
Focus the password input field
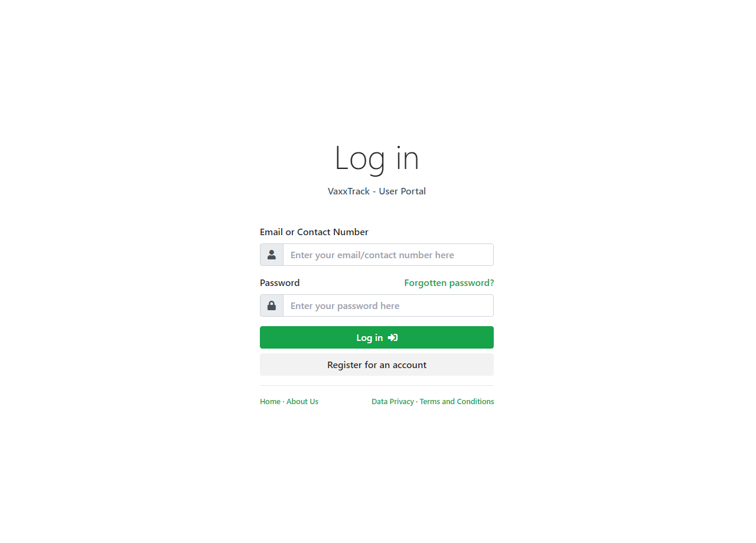click(x=388, y=305)
